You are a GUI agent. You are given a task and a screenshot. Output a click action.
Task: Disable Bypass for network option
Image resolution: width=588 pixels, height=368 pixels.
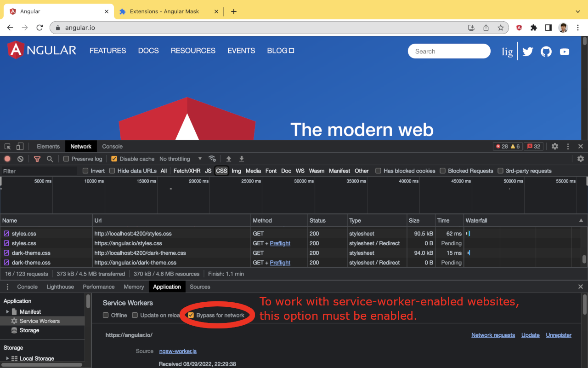tap(191, 315)
